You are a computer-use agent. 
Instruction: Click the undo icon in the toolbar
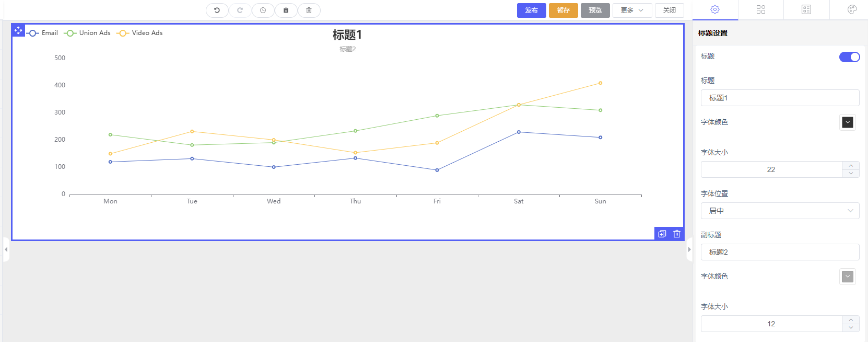pos(217,10)
